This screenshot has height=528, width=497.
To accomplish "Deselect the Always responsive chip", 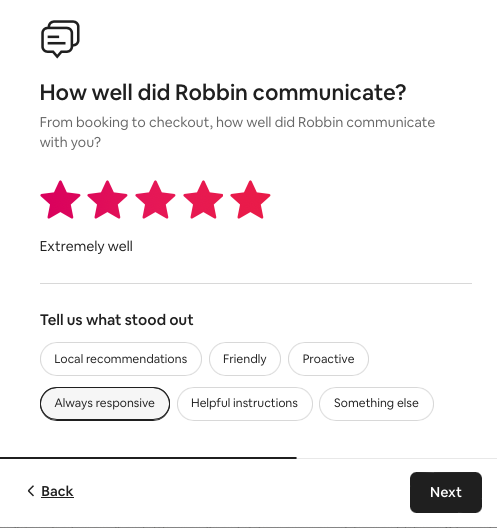I will [105, 403].
